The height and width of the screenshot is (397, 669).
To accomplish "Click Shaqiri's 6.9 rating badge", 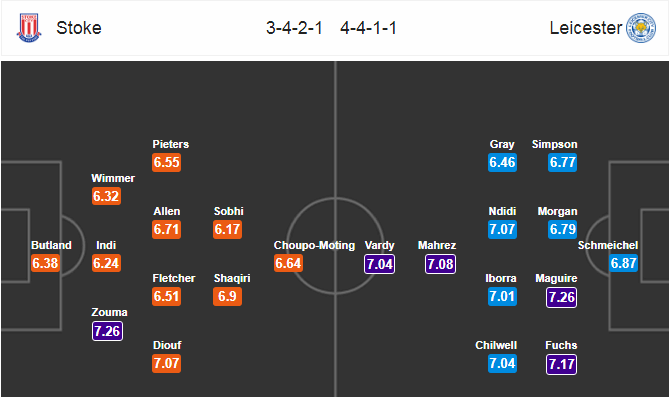I will point(227,297).
